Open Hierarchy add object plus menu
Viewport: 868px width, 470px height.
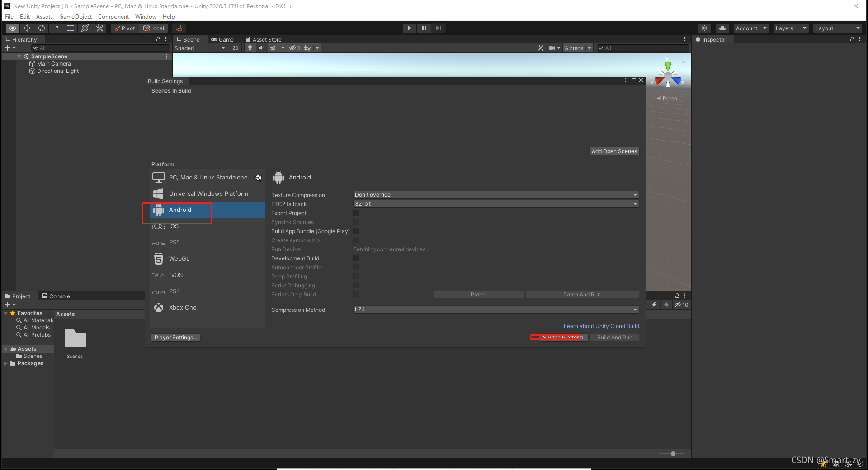pyautogui.click(x=9, y=48)
